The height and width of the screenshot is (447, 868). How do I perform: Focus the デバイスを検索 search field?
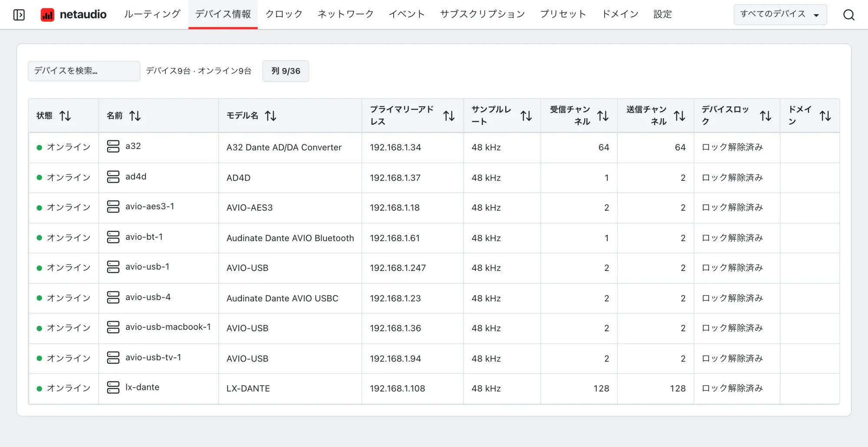84,71
